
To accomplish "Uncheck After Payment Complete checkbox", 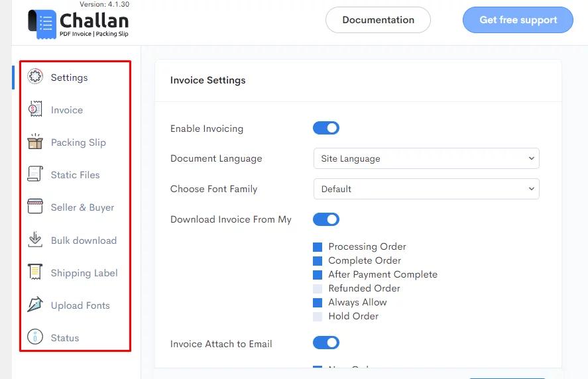I will [x=318, y=275].
